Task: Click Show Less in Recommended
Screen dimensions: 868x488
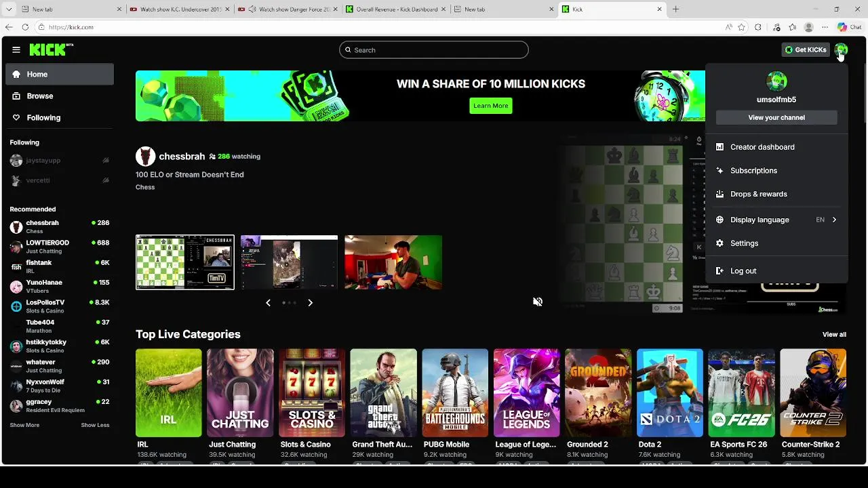Action: coord(95,425)
